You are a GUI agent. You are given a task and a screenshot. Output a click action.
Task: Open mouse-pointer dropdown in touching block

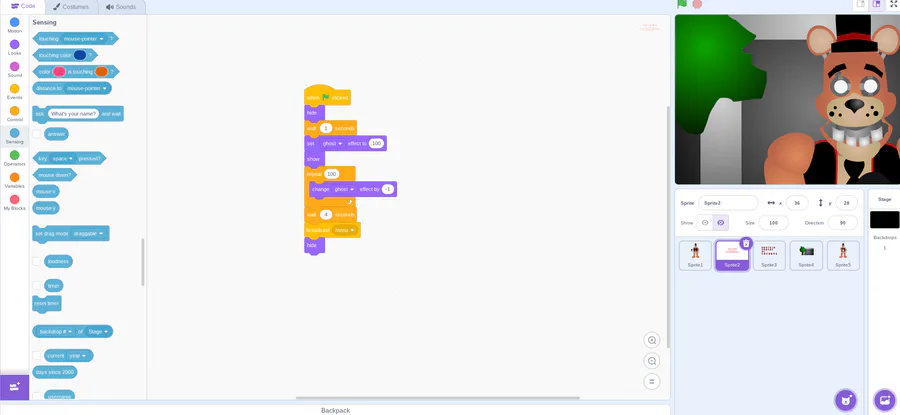click(83, 38)
